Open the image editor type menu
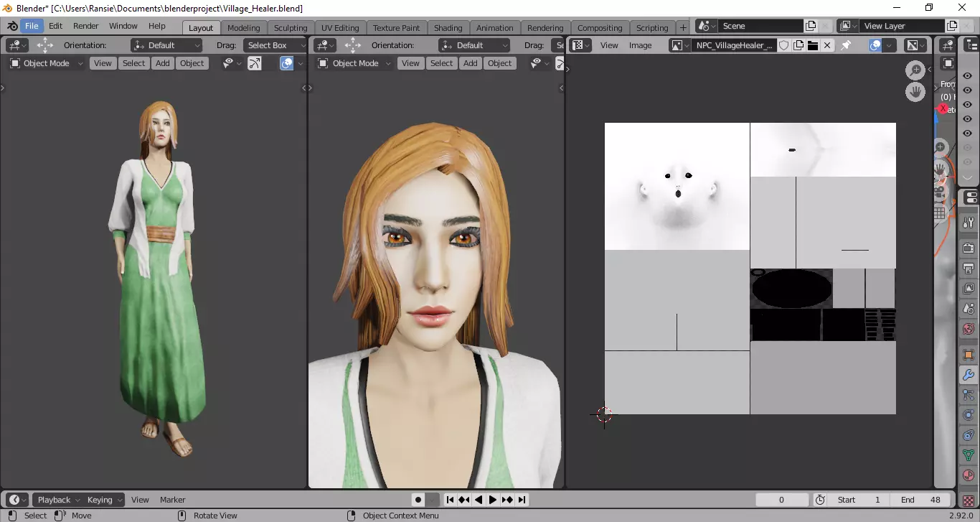This screenshot has height=522, width=980. 580,45
